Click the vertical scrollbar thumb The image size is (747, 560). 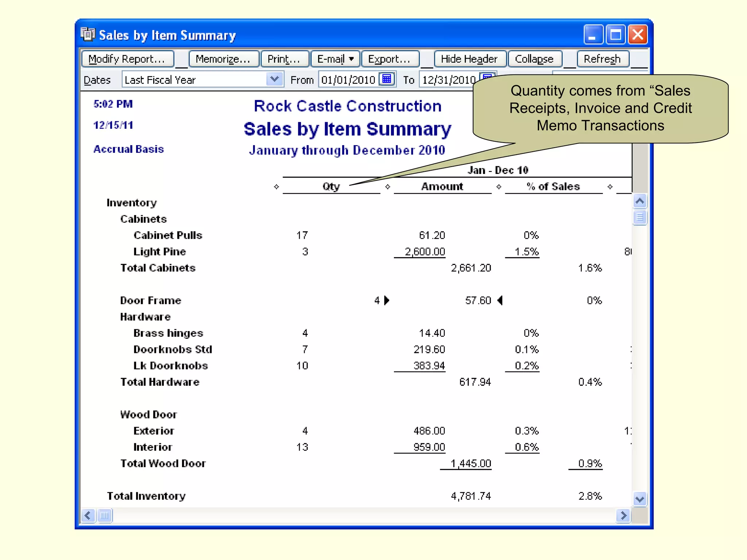(x=640, y=218)
